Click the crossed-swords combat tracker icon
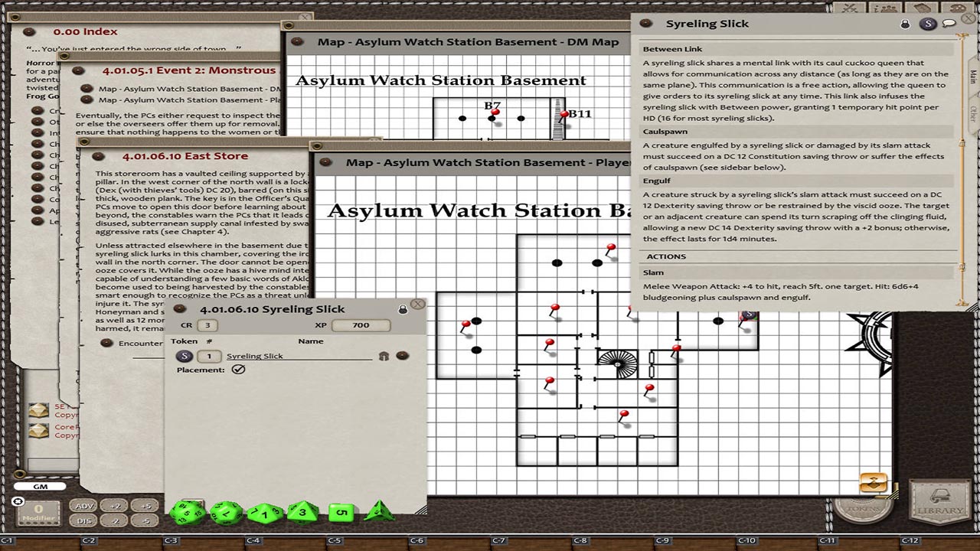The width and height of the screenshot is (980, 551). pos(850,9)
